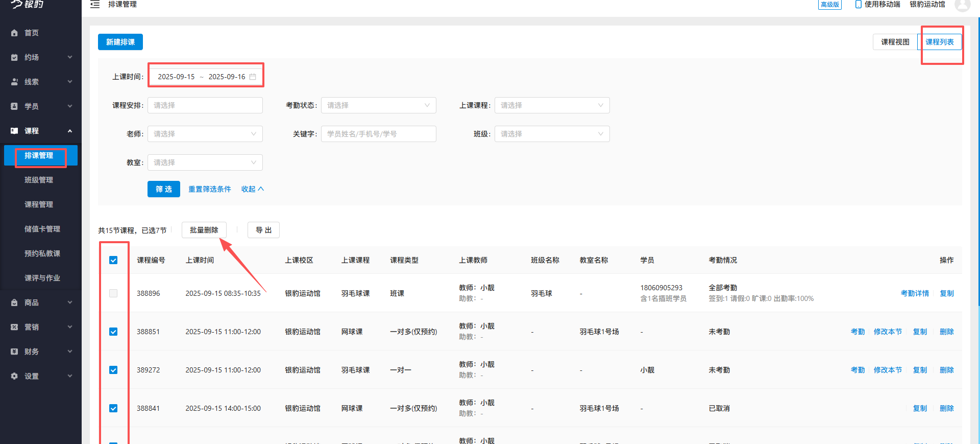Open 考勤详情 for course 388896
The height and width of the screenshot is (444, 980).
point(915,293)
